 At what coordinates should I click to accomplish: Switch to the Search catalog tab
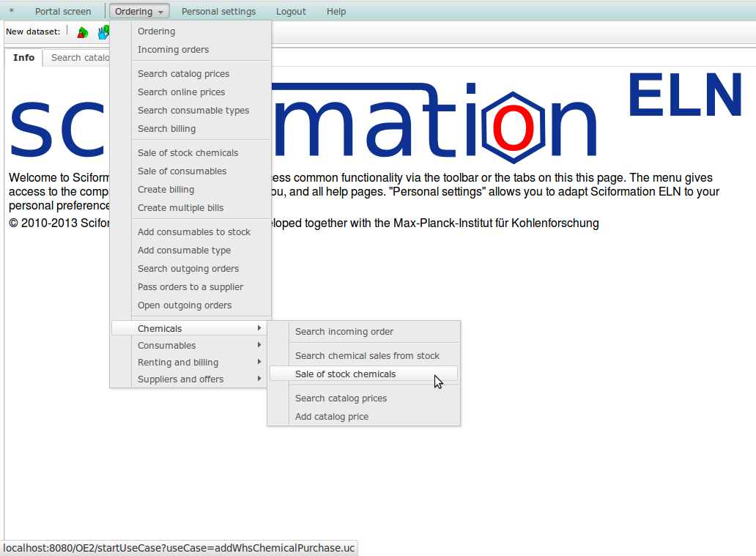(77, 58)
